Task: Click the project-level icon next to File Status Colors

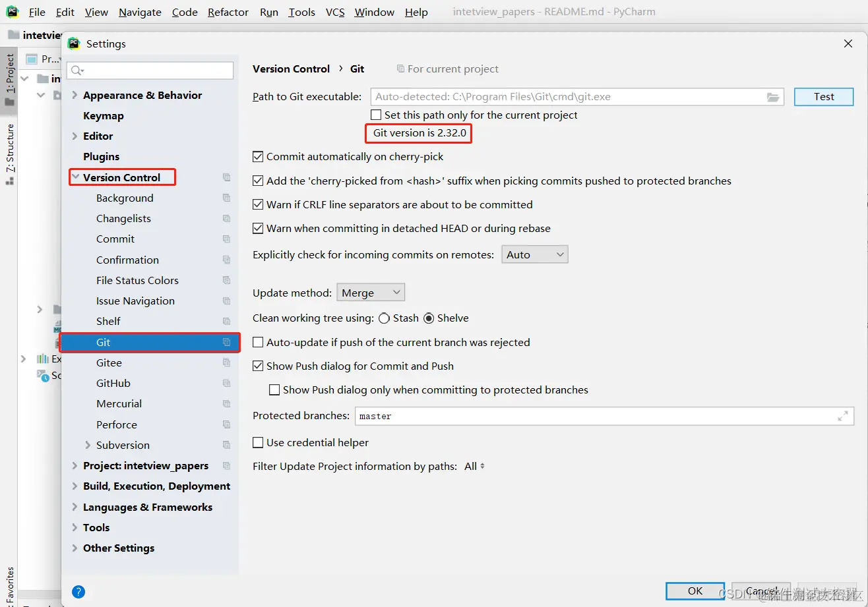Action: pos(226,281)
